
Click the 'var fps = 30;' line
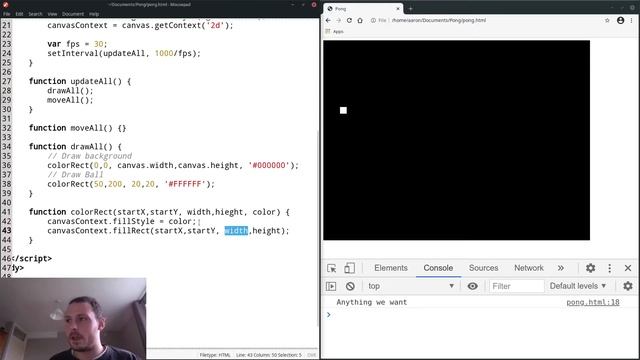click(77, 44)
